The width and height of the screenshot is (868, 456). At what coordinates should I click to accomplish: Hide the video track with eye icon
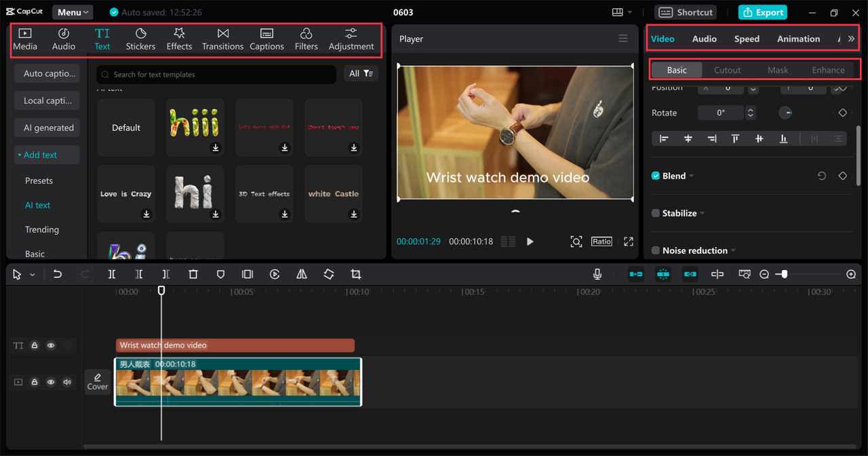click(x=51, y=382)
